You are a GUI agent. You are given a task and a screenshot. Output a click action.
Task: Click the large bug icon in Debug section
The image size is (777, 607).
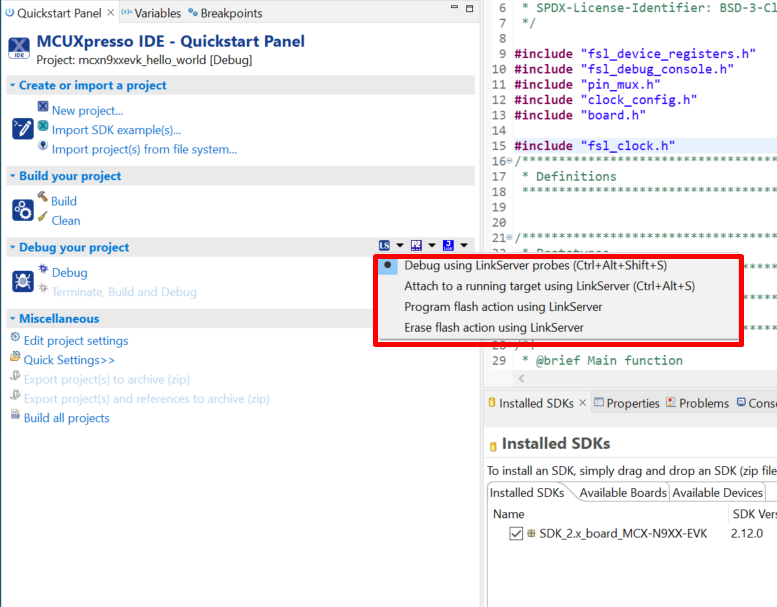tap(23, 281)
